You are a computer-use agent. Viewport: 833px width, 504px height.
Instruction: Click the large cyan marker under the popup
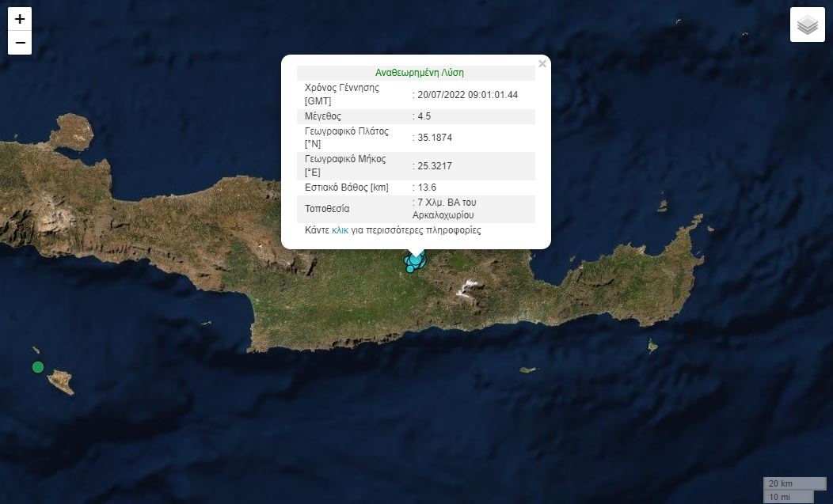416,259
